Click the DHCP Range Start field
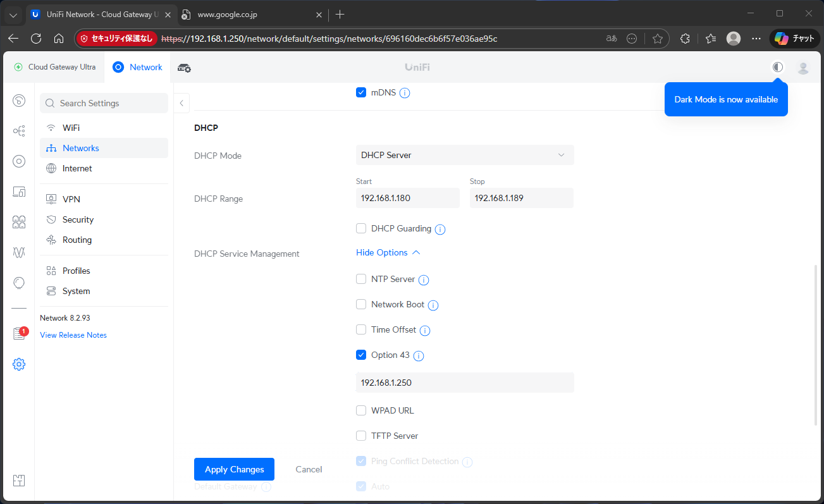The image size is (824, 504). [x=407, y=198]
